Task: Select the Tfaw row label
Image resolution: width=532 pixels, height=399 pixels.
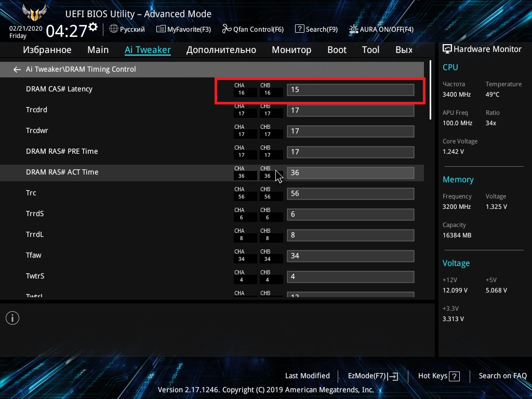Action: (x=34, y=255)
